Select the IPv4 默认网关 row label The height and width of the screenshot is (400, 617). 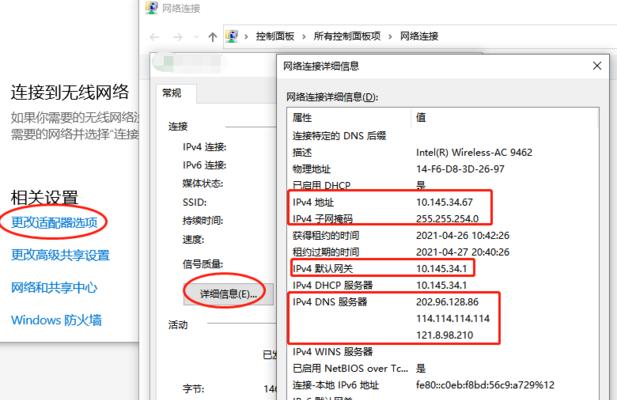point(323,269)
